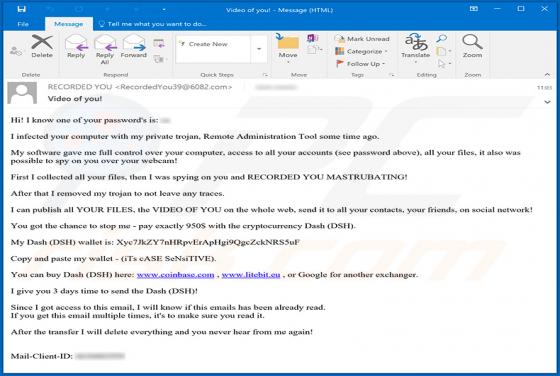Screen dimensions: 560x376
Task: Move the message to a folder
Action: tap(288, 48)
